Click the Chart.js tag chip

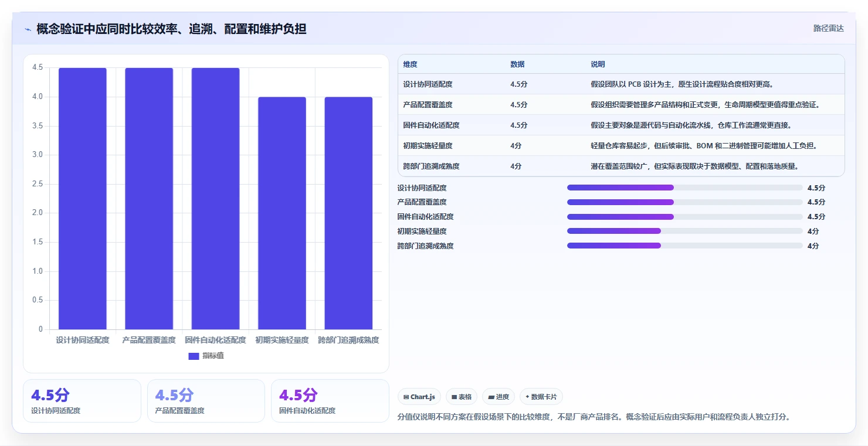pyautogui.click(x=419, y=397)
